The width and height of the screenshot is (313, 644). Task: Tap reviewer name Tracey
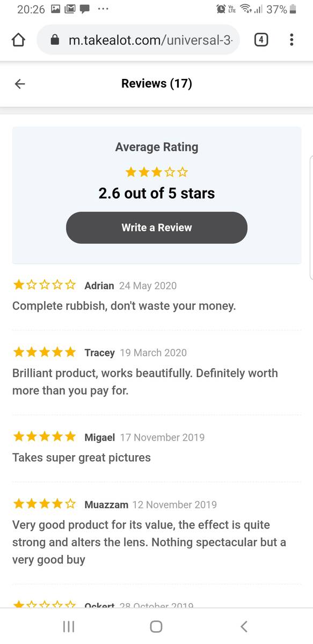(x=100, y=353)
